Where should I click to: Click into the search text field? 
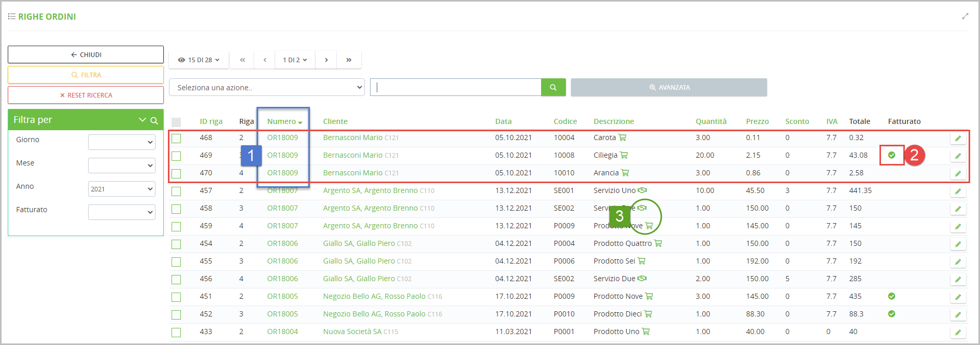coord(456,88)
